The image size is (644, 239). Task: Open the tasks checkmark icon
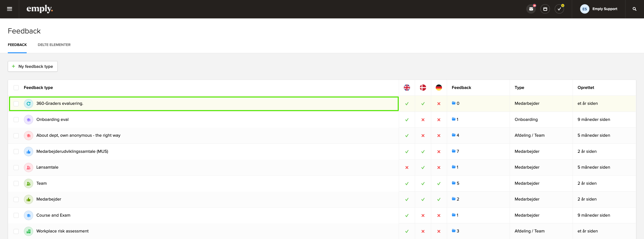559,9
